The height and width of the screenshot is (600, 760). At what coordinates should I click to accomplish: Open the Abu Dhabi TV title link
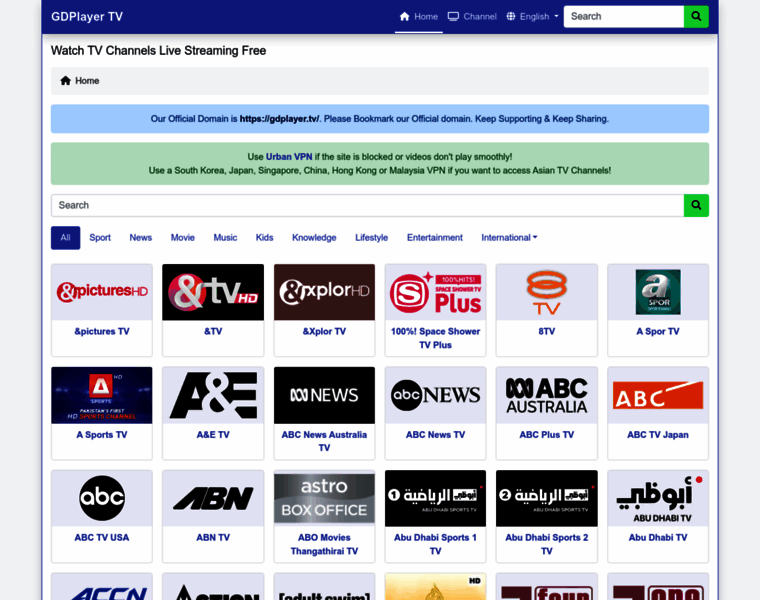coord(658,537)
